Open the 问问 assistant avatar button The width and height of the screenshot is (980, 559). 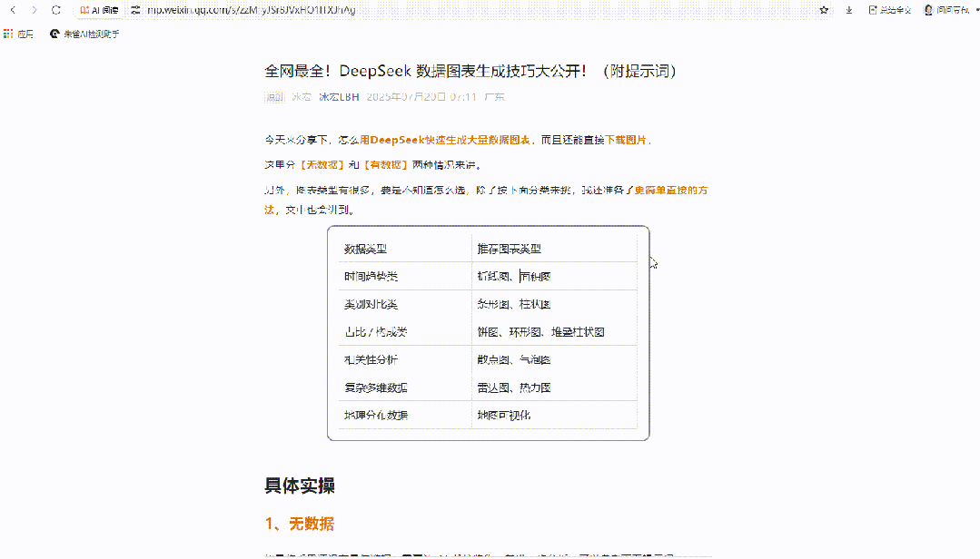point(946,10)
